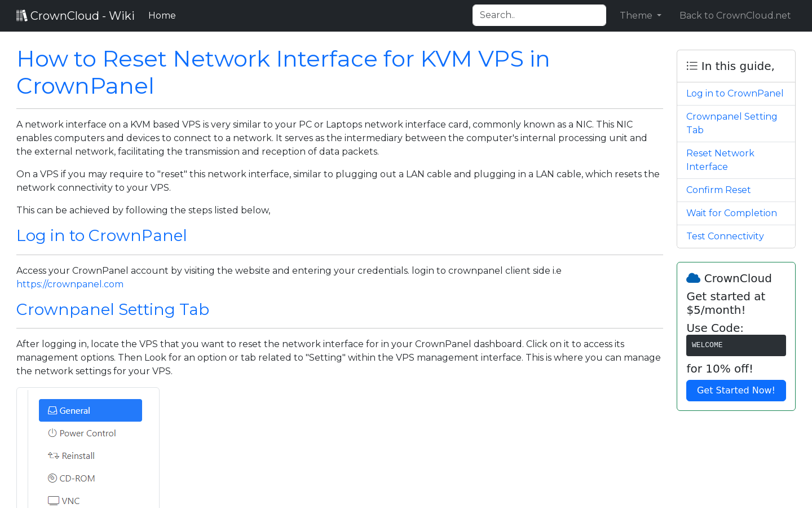The image size is (812, 508).
Task: Click the Reinstall arrows icon
Action: click(52, 455)
